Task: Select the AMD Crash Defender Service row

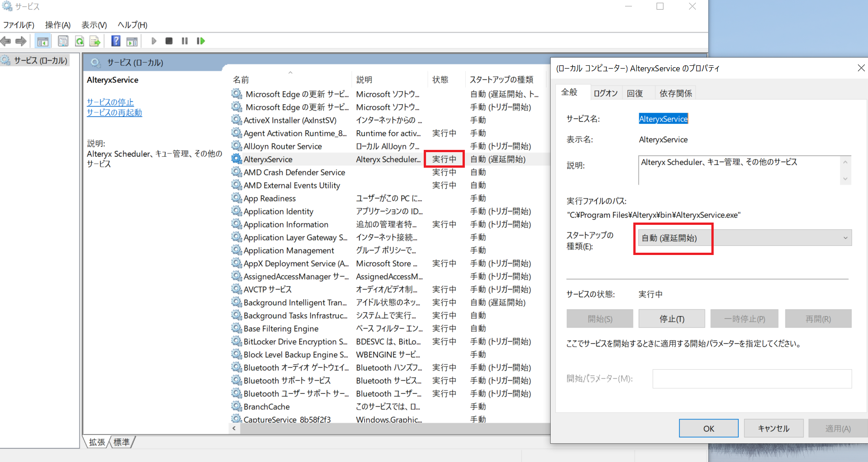Action: [x=389, y=172]
